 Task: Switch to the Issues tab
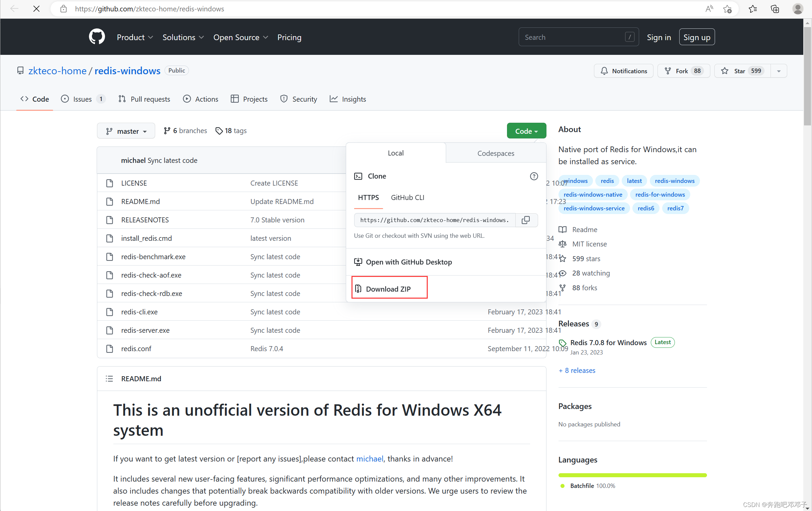point(83,99)
